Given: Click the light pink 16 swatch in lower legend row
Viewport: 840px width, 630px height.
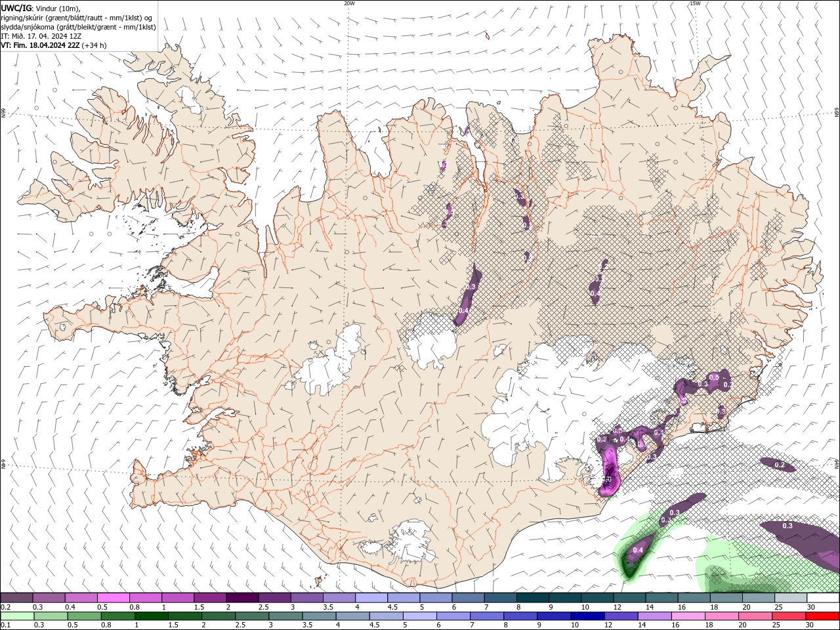Looking at the screenshot, I should [688, 616].
